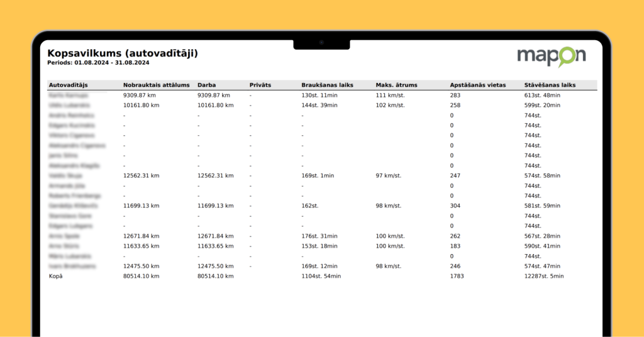
Task: Select the total stops value 1783
Action: [x=457, y=276]
